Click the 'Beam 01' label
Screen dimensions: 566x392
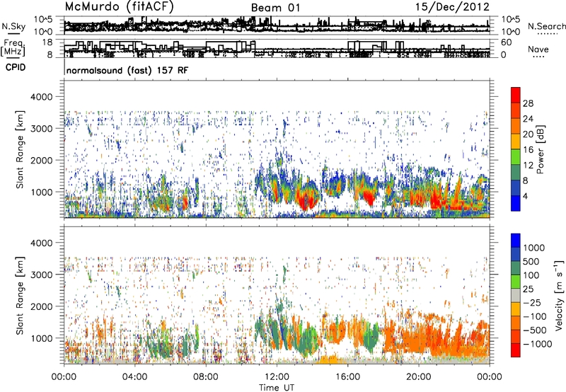click(275, 8)
